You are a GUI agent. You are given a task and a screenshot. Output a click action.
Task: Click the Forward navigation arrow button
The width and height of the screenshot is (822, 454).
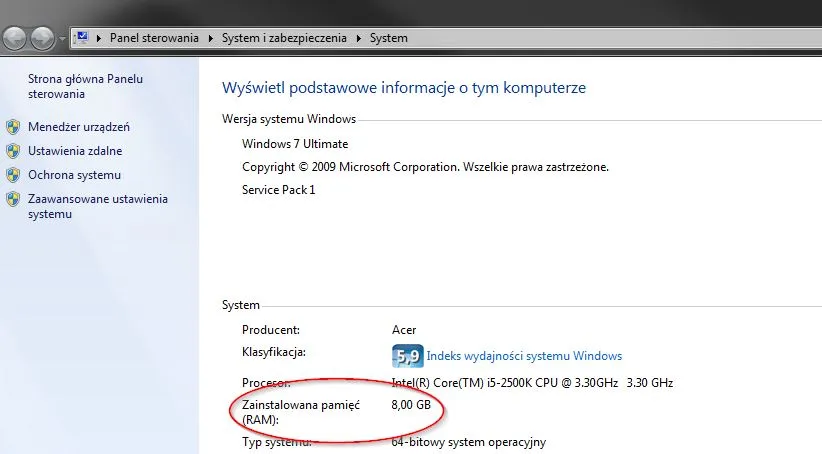(42, 38)
